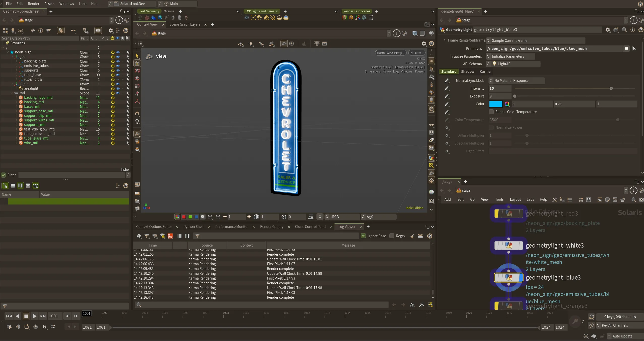Open Material Sync Mode dropdown
The height and width of the screenshot is (341, 644).
click(x=516, y=81)
